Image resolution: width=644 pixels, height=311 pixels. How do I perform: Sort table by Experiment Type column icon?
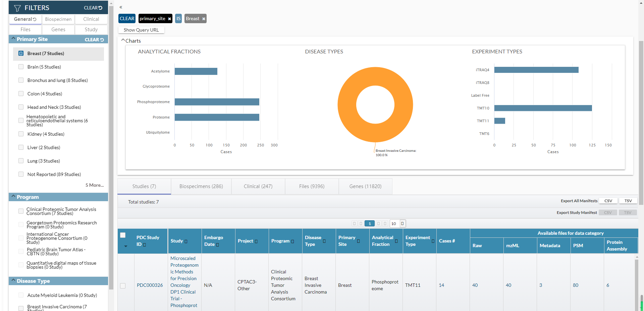point(433,241)
